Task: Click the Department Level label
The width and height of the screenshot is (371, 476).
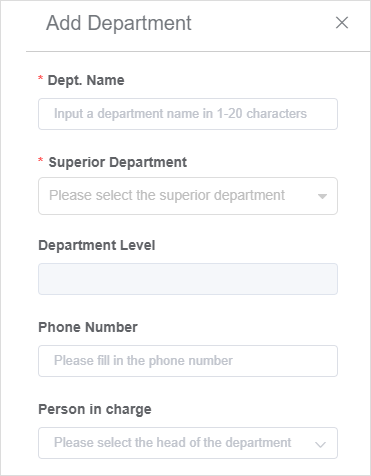Action: (97, 245)
